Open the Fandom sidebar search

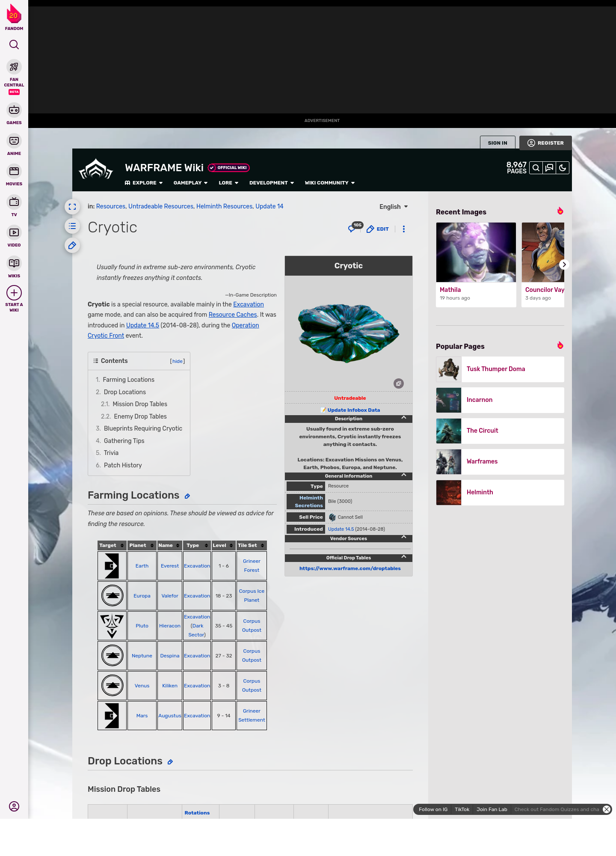[14, 45]
